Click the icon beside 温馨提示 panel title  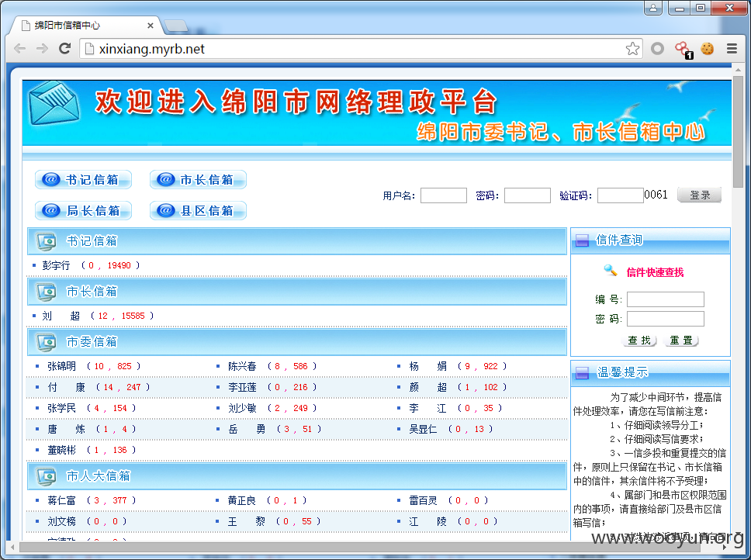[x=582, y=373]
